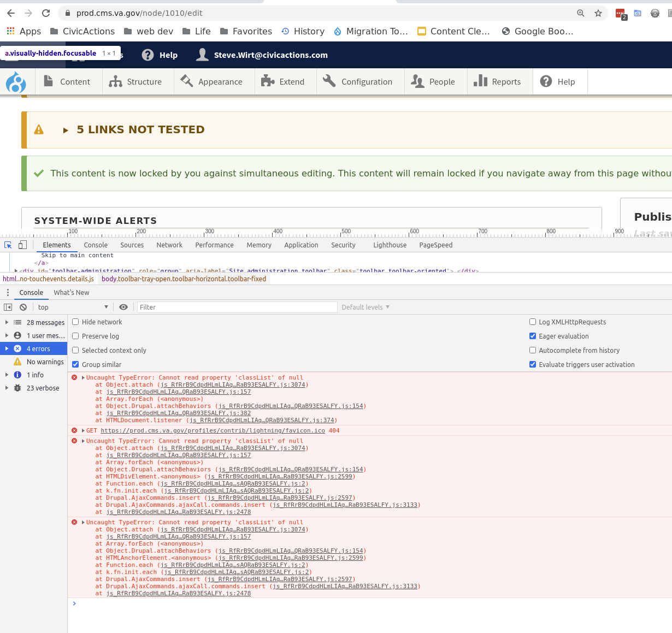Viewport: 672px width, 633px height.
Task: Open the Security DevTools tab
Action: tap(344, 245)
